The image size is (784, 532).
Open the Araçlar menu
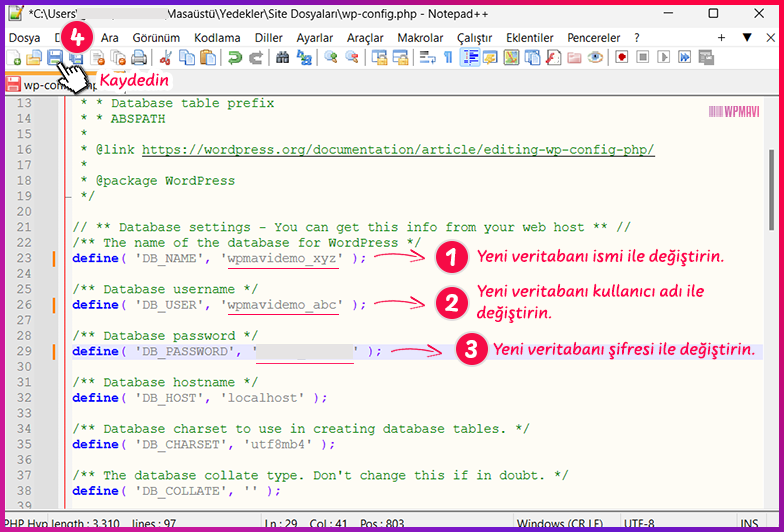click(x=365, y=38)
